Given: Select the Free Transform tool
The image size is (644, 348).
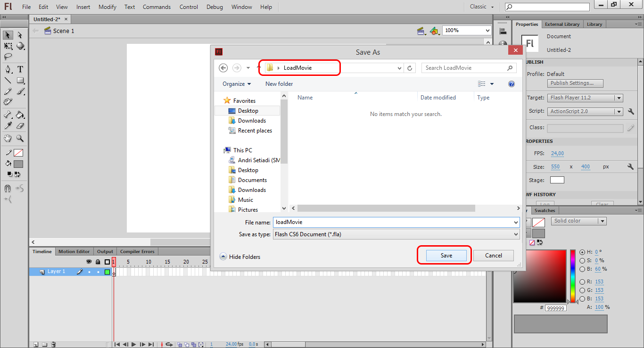Looking at the screenshot, I should 8,46.
